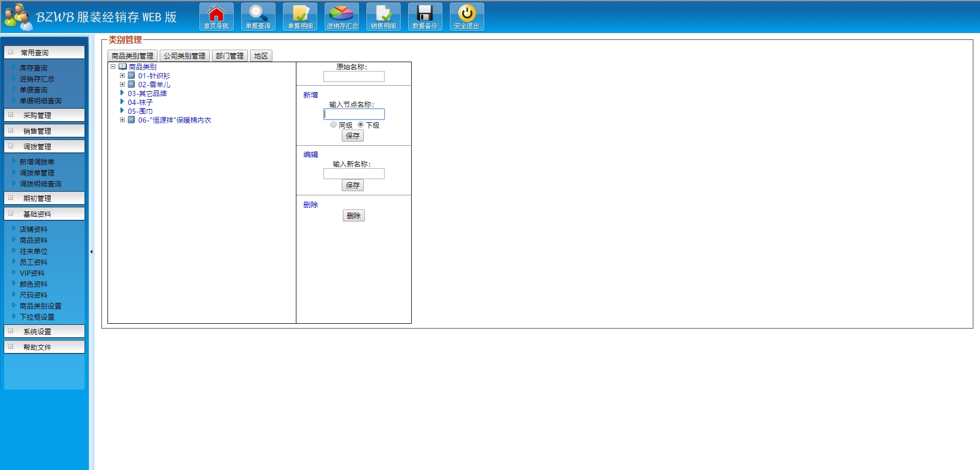Open the 往来单位 sidebar link
The image size is (980, 470).
point(33,251)
